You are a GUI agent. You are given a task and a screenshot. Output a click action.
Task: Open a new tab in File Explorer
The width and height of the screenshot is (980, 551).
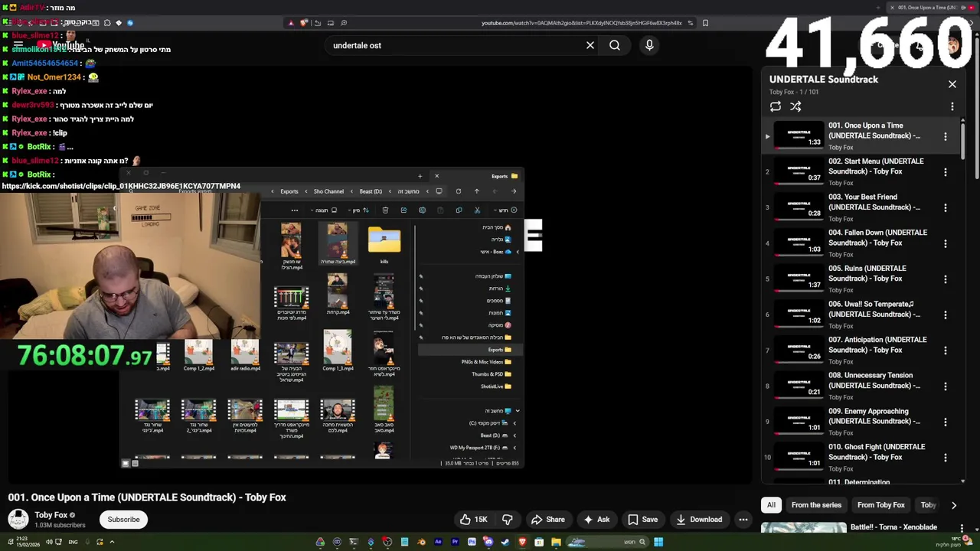pos(420,176)
